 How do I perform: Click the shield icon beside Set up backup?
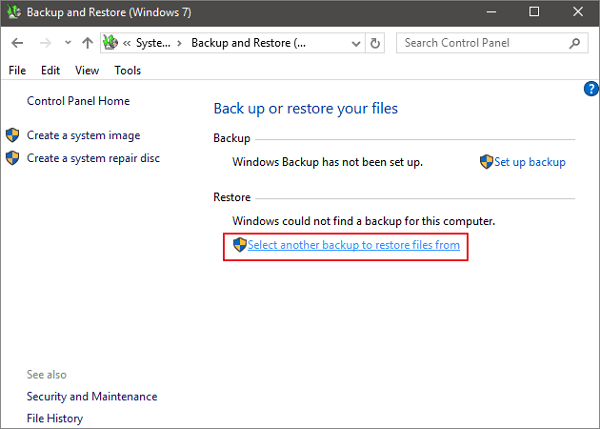click(x=486, y=162)
